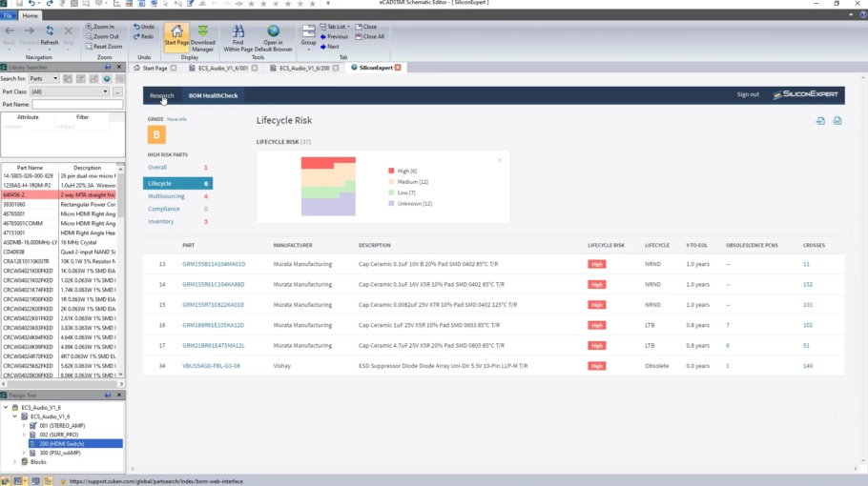Open the File menu

tap(8, 15)
